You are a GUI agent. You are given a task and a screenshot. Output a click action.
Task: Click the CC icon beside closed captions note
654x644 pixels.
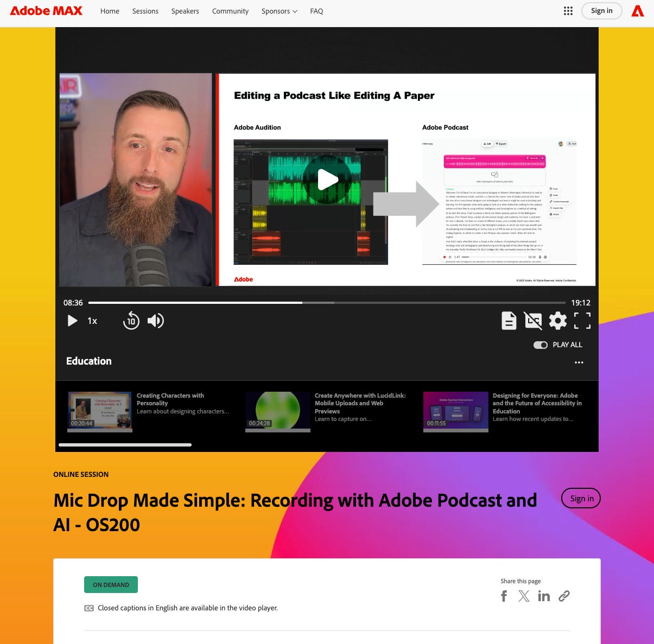click(89, 608)
